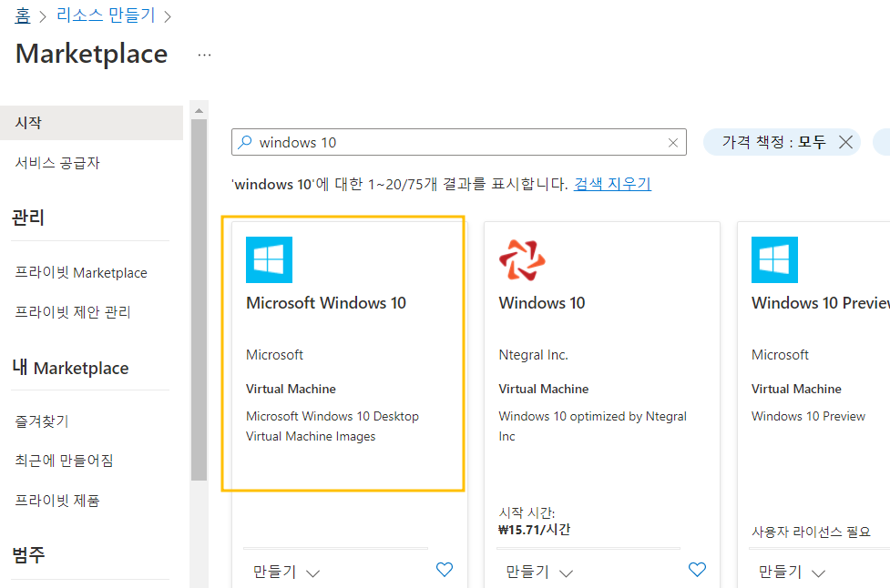Click the Ntegral Windows 10 logo
Image resolution: width=890 pixels, height=588 pixels.
[522, 259]
